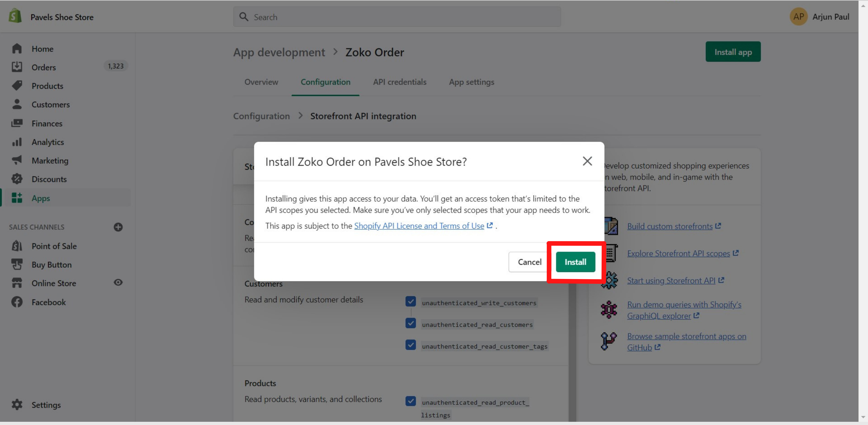Open the Customers person icon
Screen dimensions: 868x425
[17, 104]
